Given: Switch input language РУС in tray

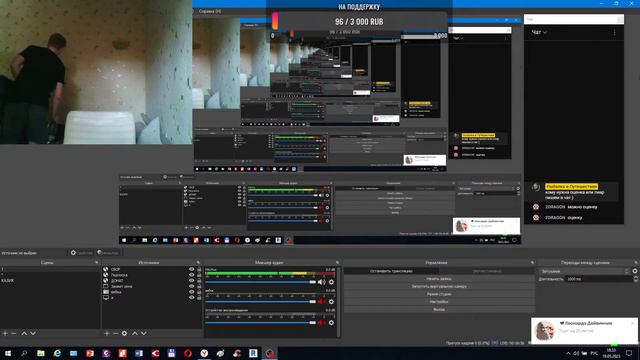Looking at the screenshot, I should (594, 353).
